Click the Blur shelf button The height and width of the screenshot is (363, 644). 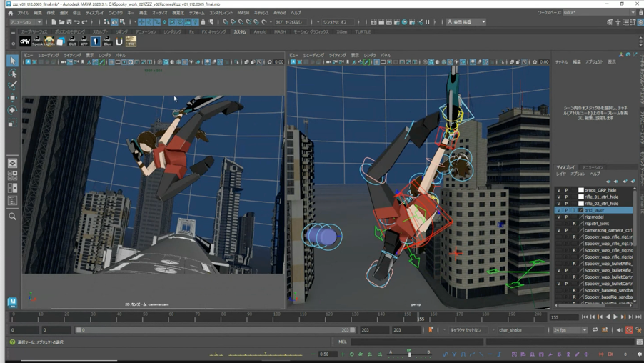click(107, 41)
